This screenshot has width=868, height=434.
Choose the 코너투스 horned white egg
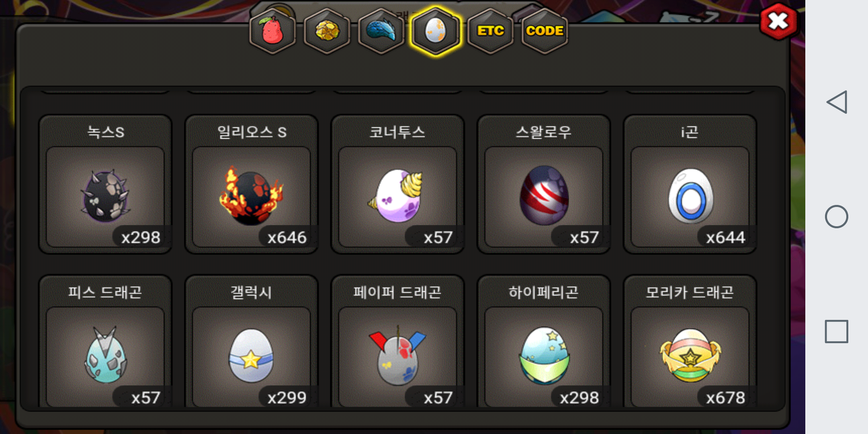click(x=398, y=184)
